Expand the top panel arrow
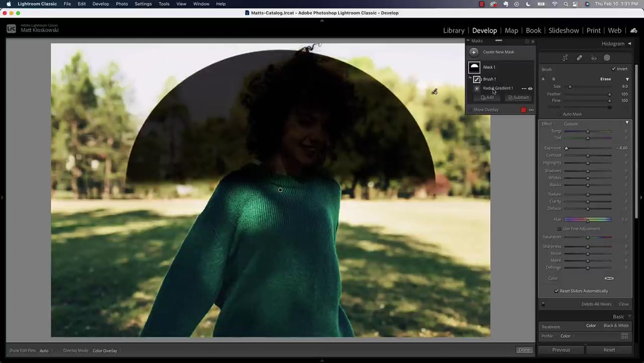Image resolution: width=644 pixels, height=363 pixels. pyautogui.click(x=322, y=20)
